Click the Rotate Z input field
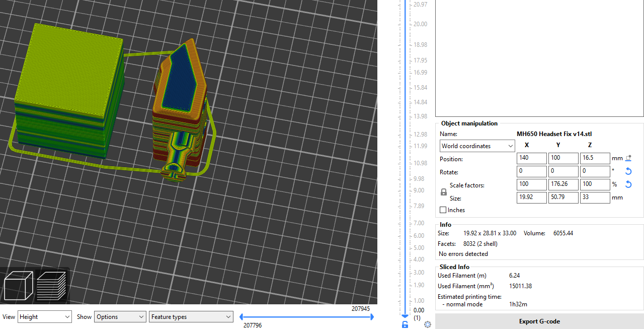 (x=595, y=171)
